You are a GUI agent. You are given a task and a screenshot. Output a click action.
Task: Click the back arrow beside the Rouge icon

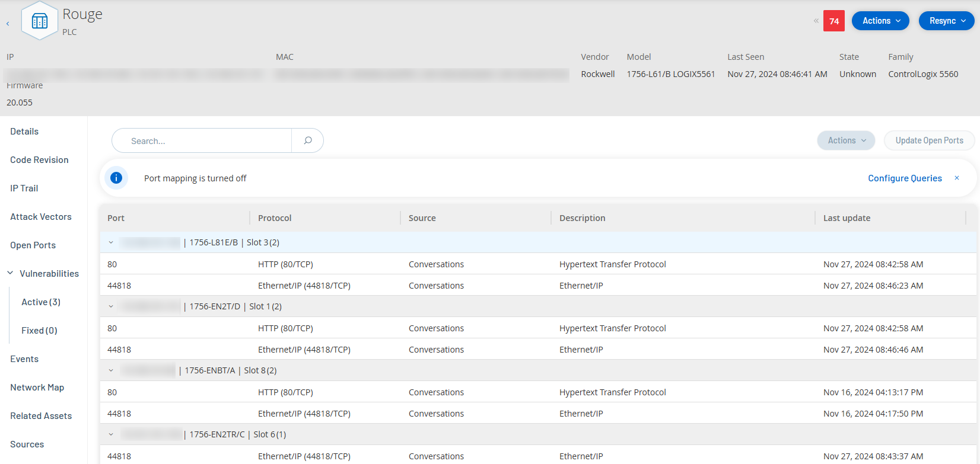point(8,24)
